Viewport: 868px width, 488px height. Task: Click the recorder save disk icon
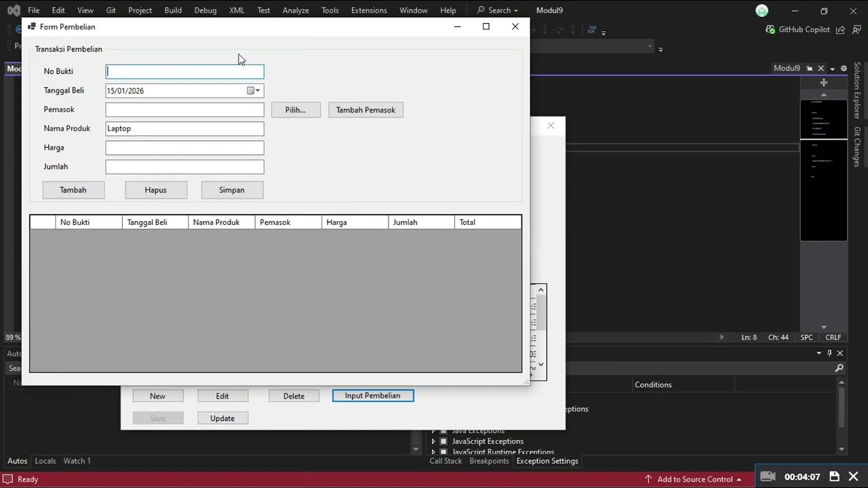(x=835, y=476)
